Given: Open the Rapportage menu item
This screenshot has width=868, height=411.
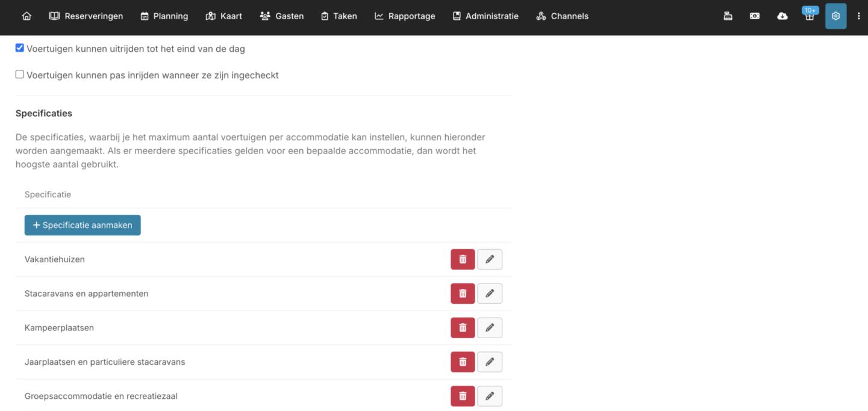Looking at the screenshot, I should point(405,16).
